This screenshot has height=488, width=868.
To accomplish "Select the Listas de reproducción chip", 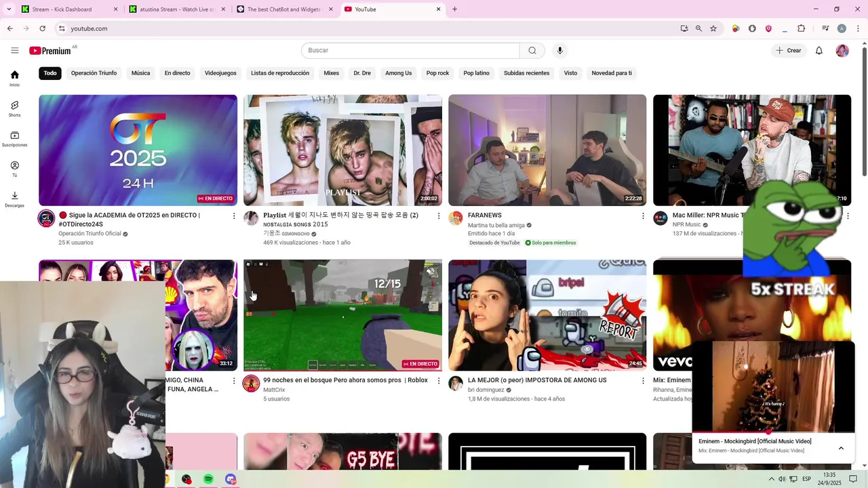I will tap(280, 73).
